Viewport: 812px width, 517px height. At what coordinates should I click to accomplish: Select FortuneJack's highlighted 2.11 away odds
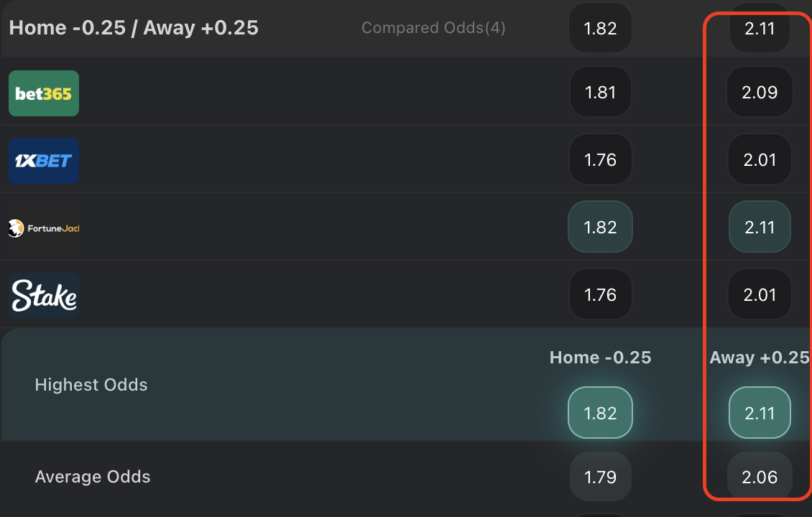(x=760, y=226)
